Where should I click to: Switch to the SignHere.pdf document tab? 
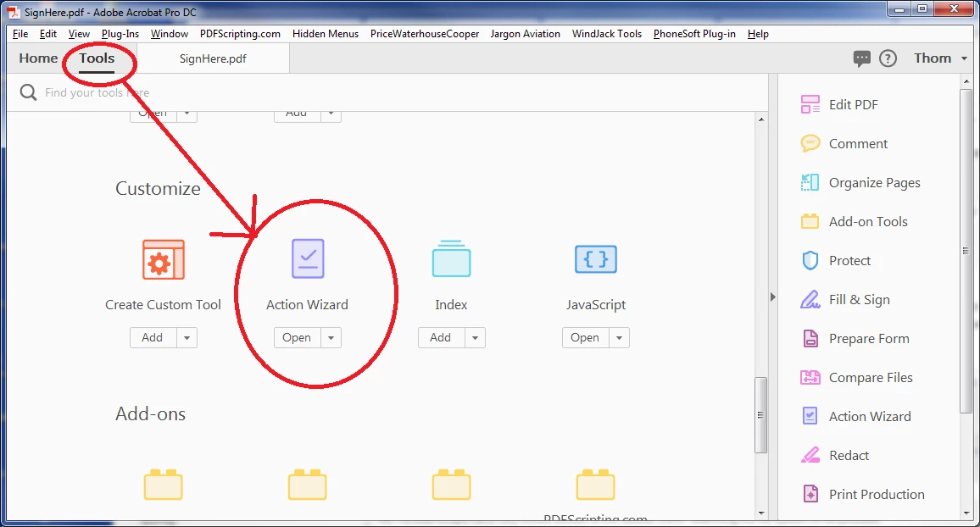(213, 58)
